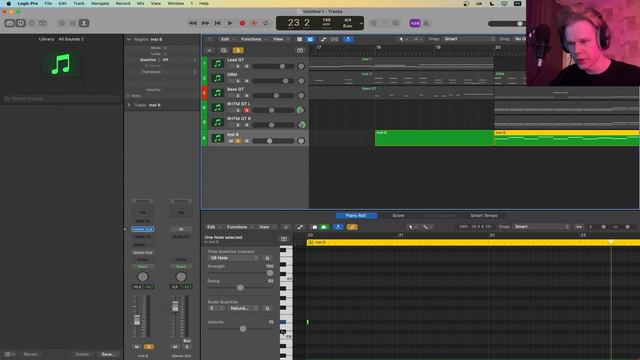Click the rewind transport button

tap(193, 23)
